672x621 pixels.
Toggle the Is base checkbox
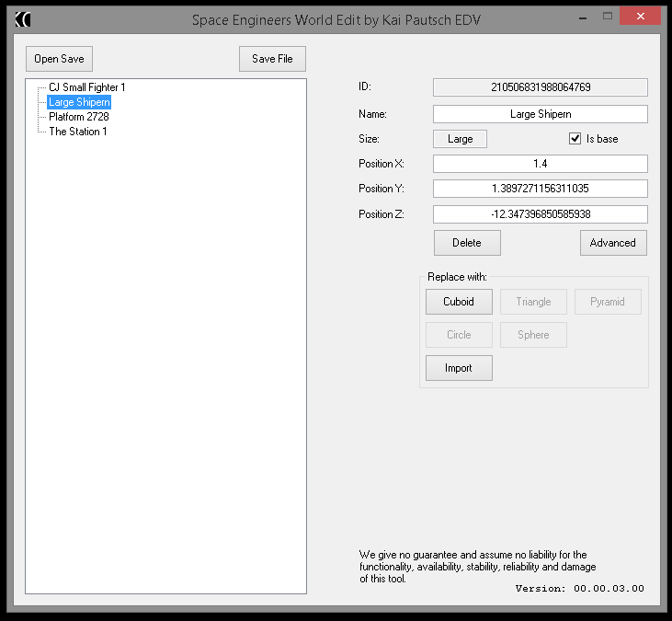click(x=575, y=139)
